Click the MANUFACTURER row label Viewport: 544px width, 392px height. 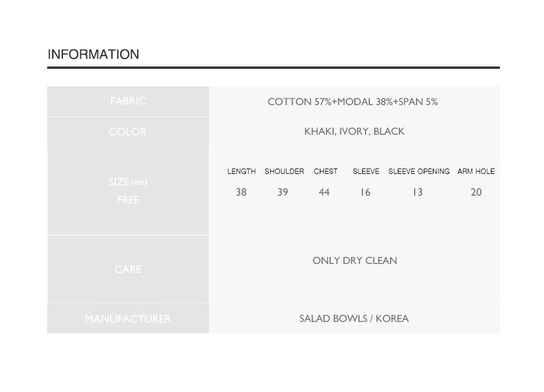coord(128,319)
